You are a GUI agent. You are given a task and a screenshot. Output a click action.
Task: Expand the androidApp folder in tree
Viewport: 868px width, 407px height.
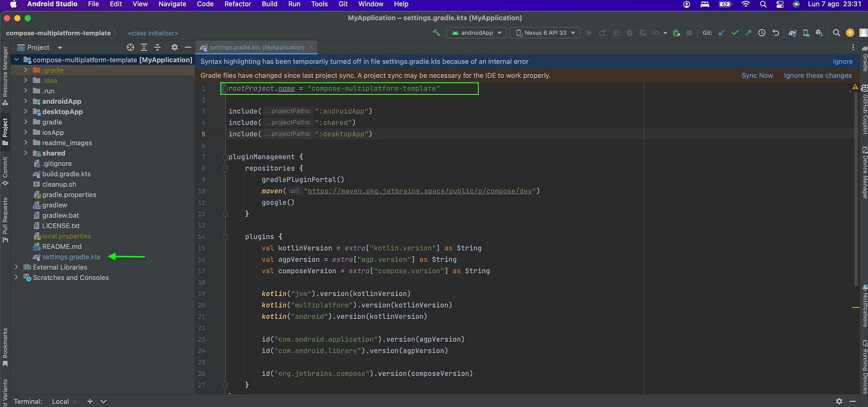[x=26, y=102]
